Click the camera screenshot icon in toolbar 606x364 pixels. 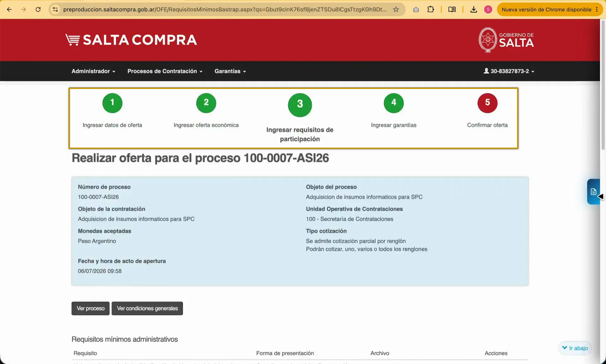pyautogui.click(x=416, y=9)
